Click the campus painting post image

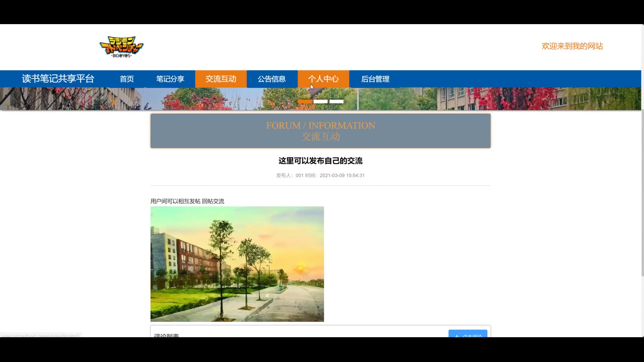(237, 264)
